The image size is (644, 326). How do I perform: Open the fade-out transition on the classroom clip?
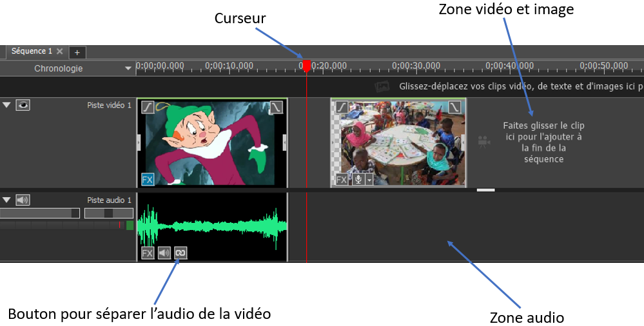(454, 107)
